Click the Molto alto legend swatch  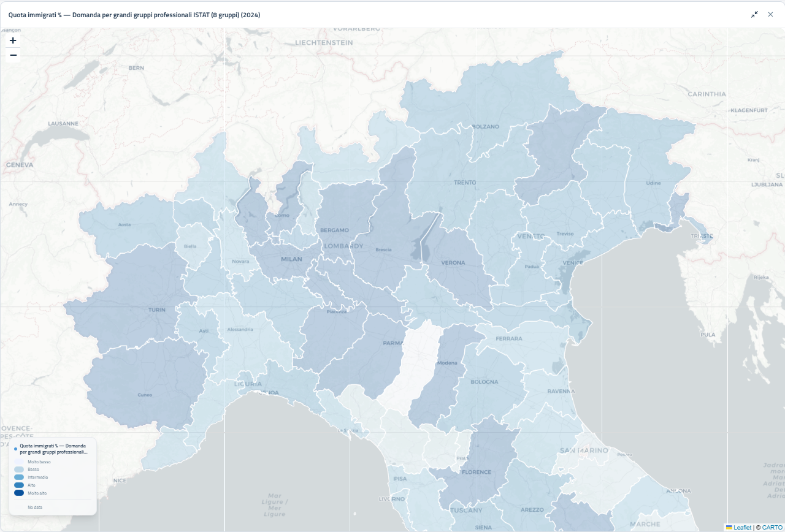19,493
